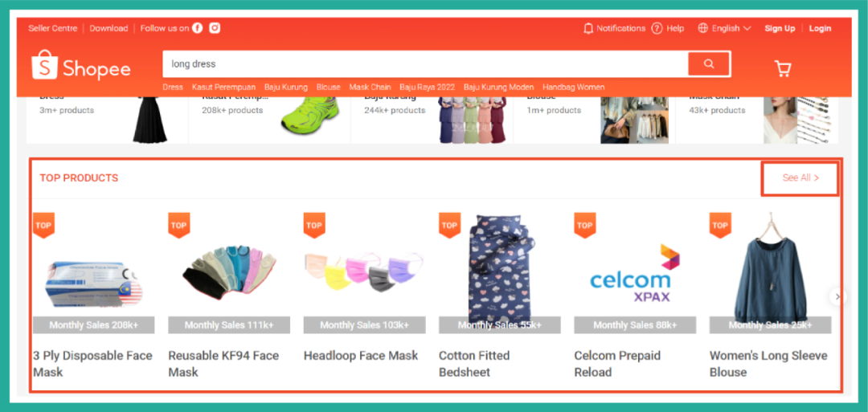
Task: Click the Login link
Action: 820,28
